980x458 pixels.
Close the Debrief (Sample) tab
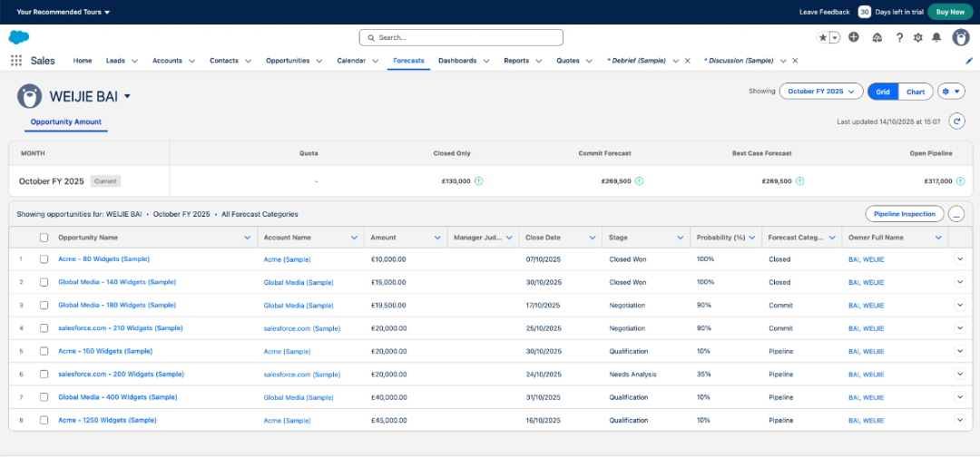(x=688, y=61)
